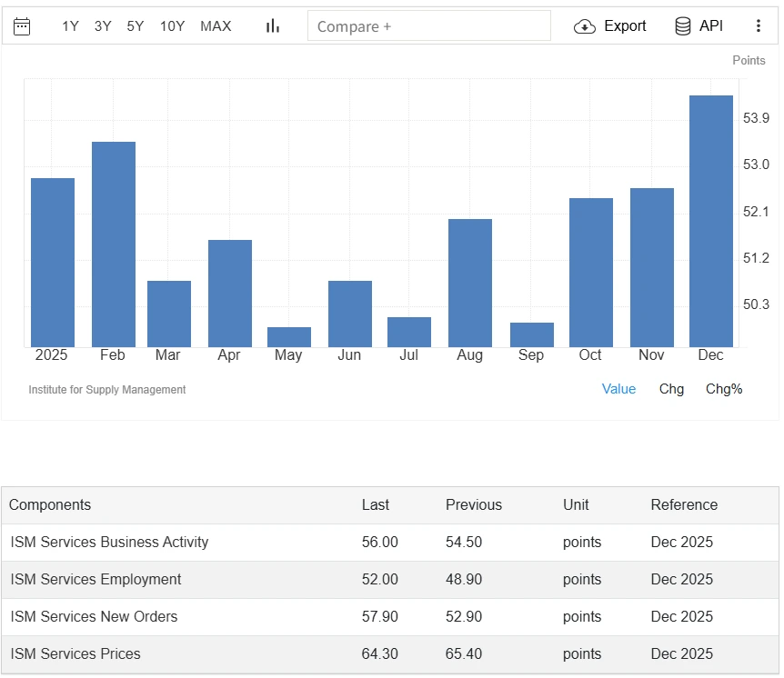Select the 1Y time range
Screen dimensions: 784x678
(x=70, y=26)
